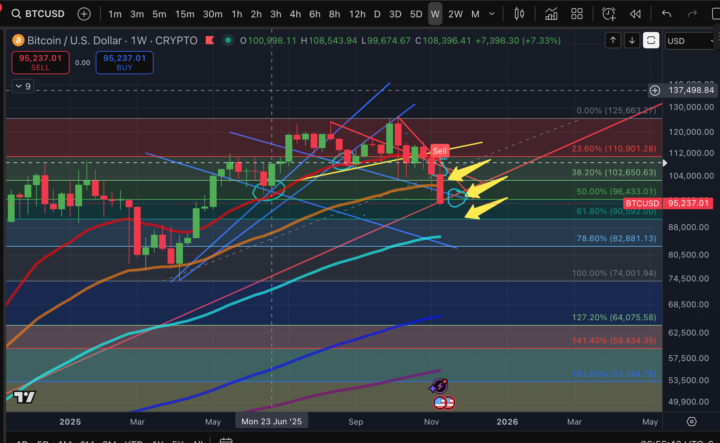The height and width of the screenshot is (443, 720).
Task: Open the four-squares indicator templates icon
Action: pyautogui.click(x=577, y=14)
